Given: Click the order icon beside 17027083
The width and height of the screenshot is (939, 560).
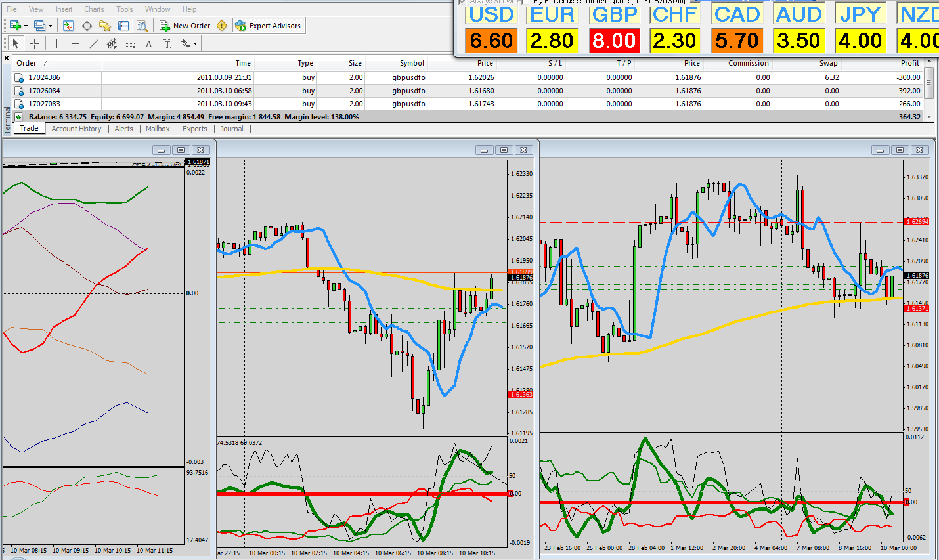Looking at the screenshot, I should (x=19, y=104).
